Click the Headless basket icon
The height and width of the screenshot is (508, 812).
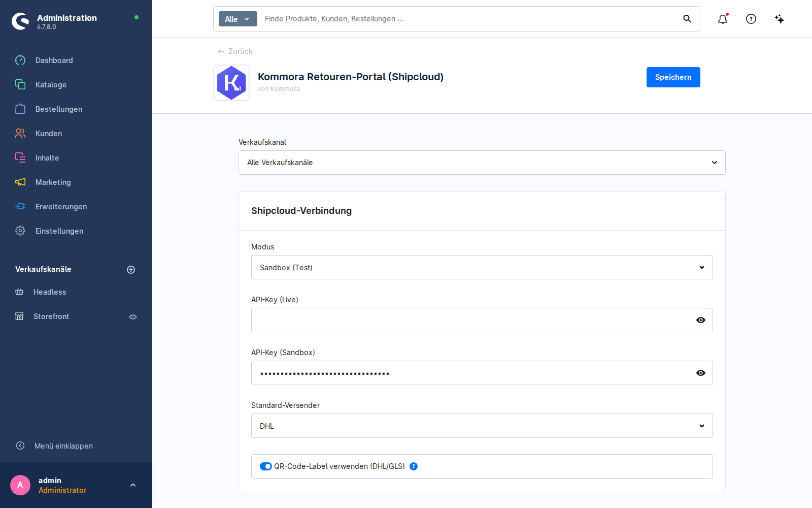click(x=19, y=292)
